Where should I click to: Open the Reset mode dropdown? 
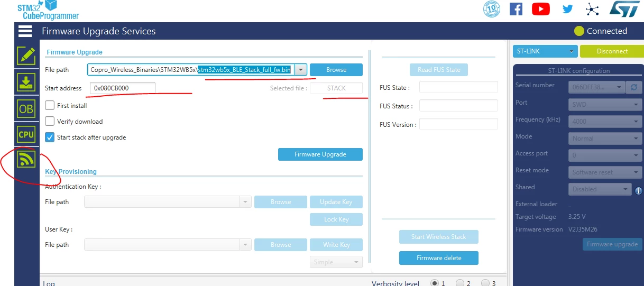605,172
